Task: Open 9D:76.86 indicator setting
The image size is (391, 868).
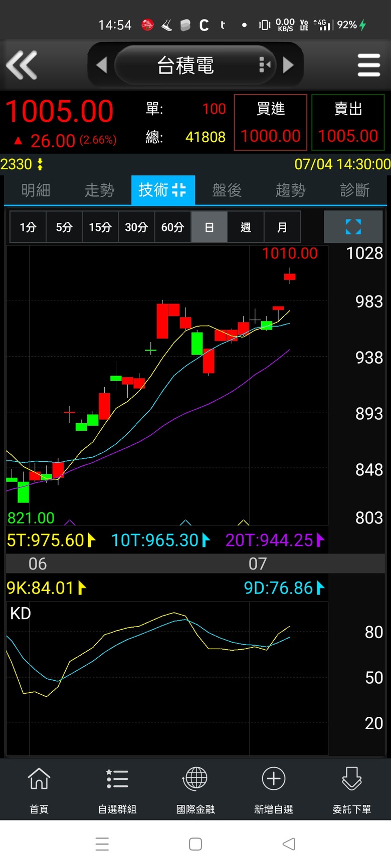Action: tap(284, 588)
